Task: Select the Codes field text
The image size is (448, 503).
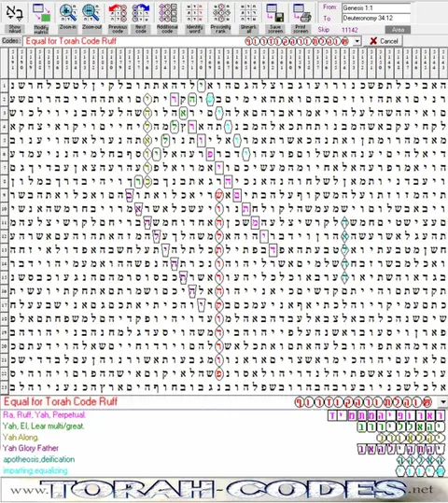Action: 71,41
